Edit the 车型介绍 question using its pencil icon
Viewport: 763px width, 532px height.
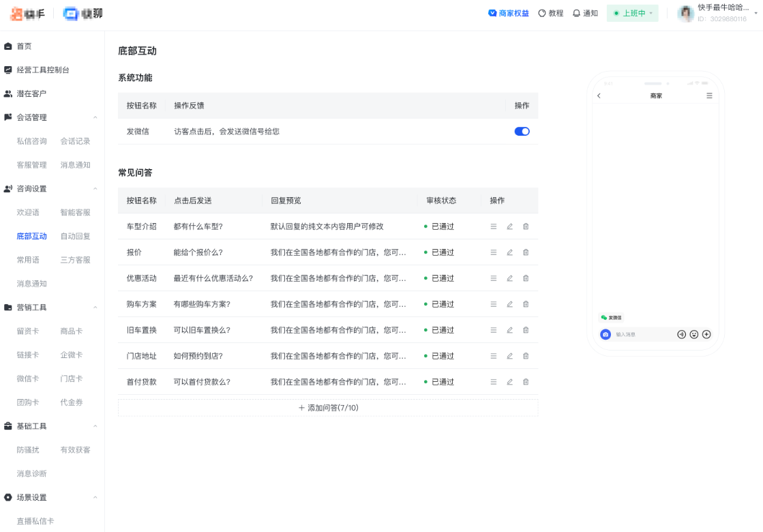pyautogui.click(x=509, y=226)
